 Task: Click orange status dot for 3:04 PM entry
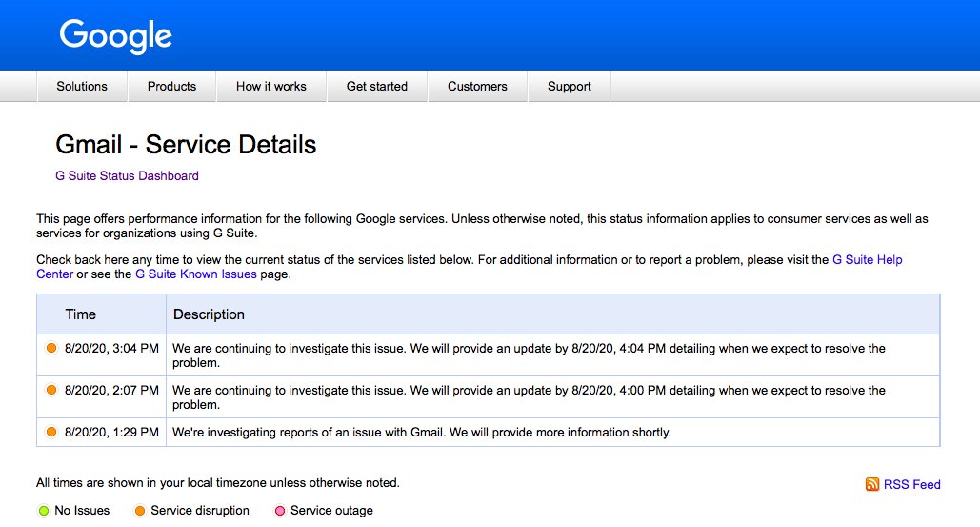(x=51, y=348)
